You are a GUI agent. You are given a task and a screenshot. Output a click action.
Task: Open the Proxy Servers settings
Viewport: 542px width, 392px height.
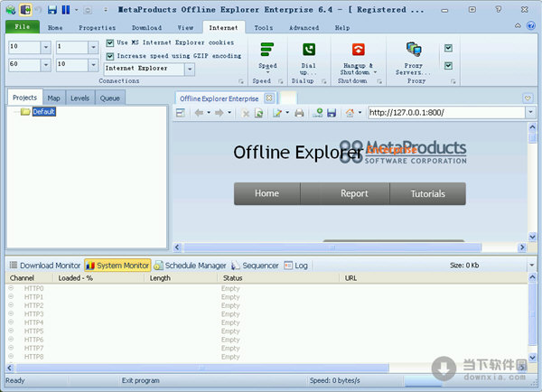point(414,50)
